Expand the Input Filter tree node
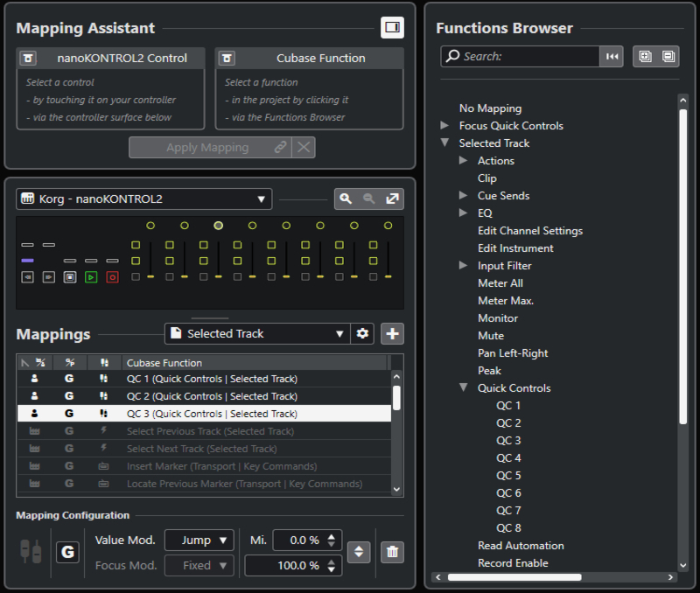The height and width of the screenshot is (593, 700). [463, 265]
